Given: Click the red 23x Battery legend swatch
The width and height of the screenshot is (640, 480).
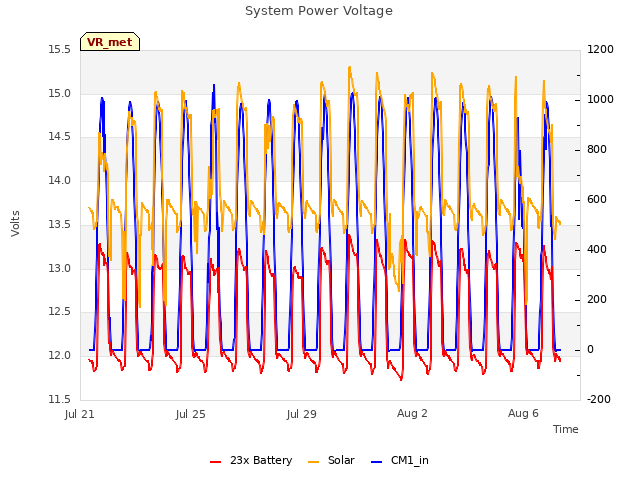Looking at the screenshot, I should [x=216, y=462].
